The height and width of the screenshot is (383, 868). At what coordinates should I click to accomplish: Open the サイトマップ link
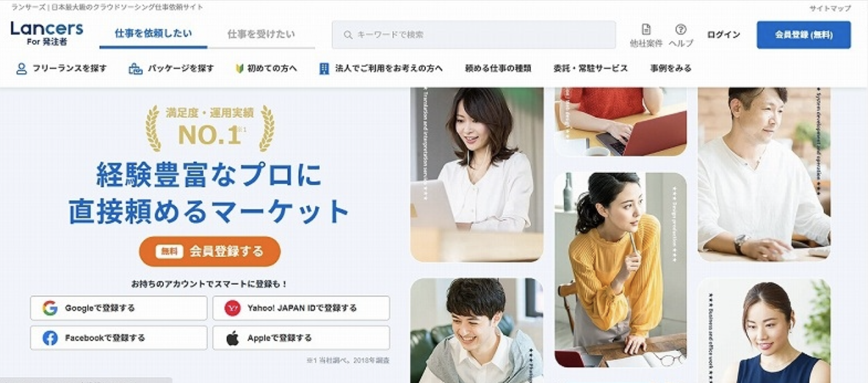(830, 9)
